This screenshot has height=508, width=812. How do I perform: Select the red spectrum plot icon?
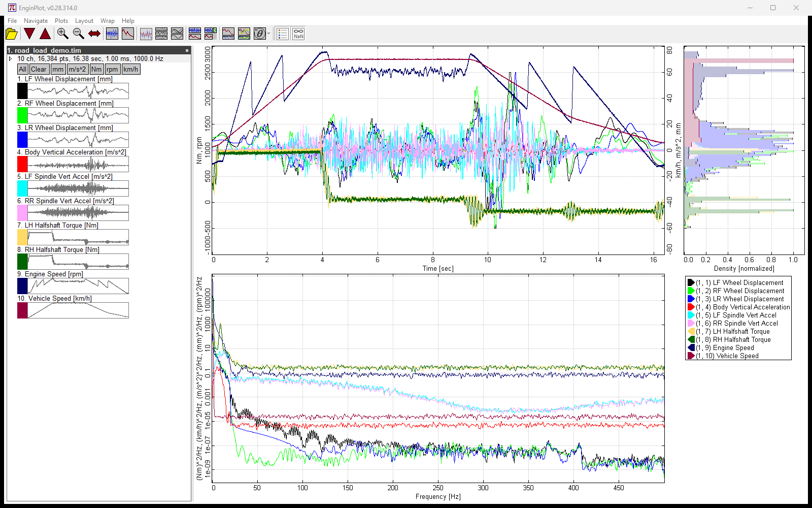click(128, 34)
